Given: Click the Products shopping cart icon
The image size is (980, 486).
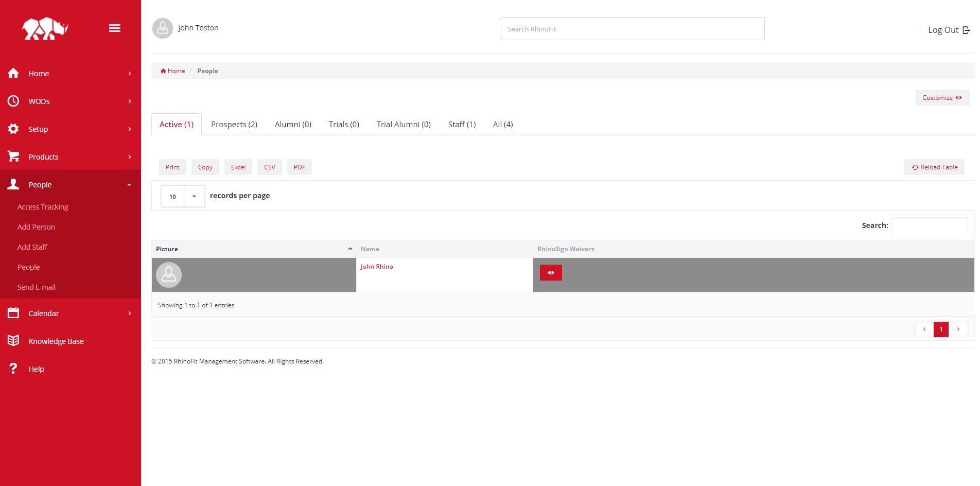Looking at the screenshot, I should [x=13, y=157].
